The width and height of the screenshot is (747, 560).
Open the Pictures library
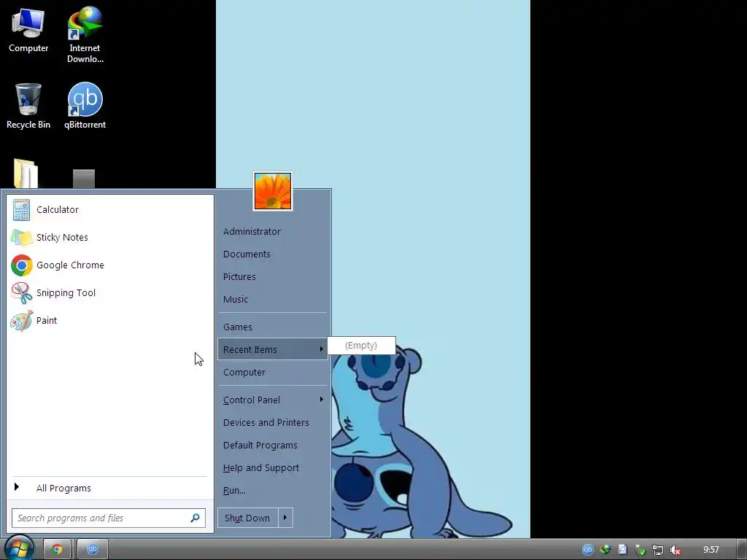point(273,276)
